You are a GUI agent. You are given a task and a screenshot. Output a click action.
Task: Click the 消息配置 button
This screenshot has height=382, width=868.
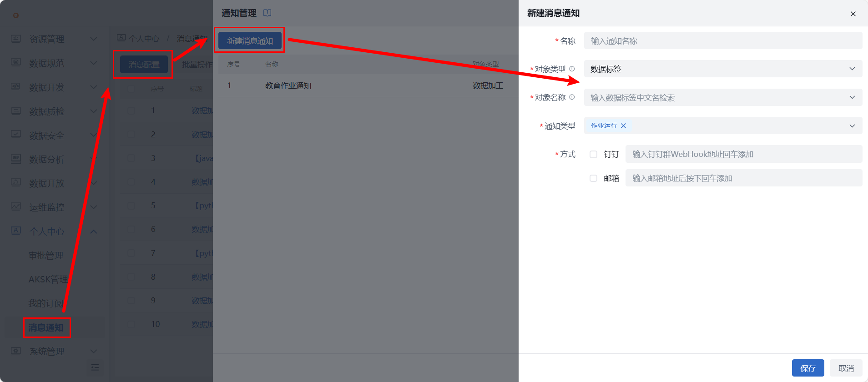(144, 65)
